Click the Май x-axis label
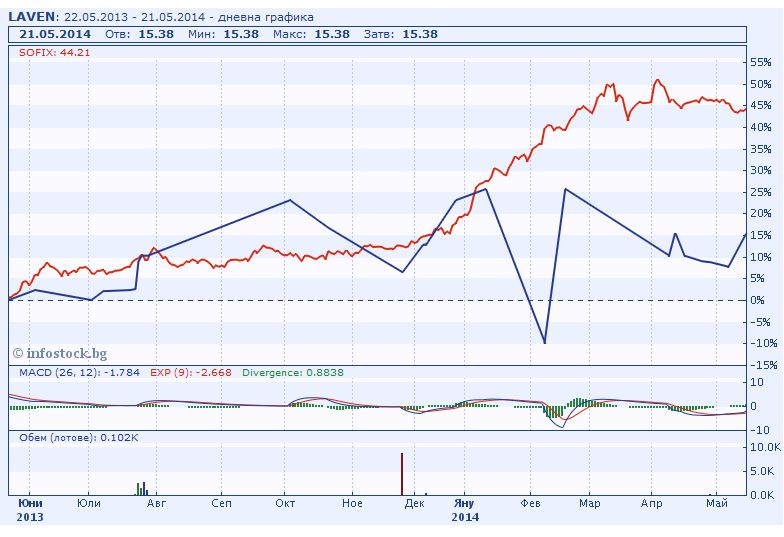The width and height of the screenshot is (784, 537). pos(716,503)
